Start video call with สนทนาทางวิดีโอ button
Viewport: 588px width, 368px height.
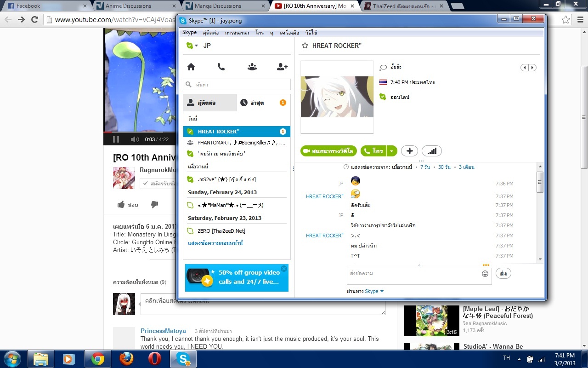point(328,151)
